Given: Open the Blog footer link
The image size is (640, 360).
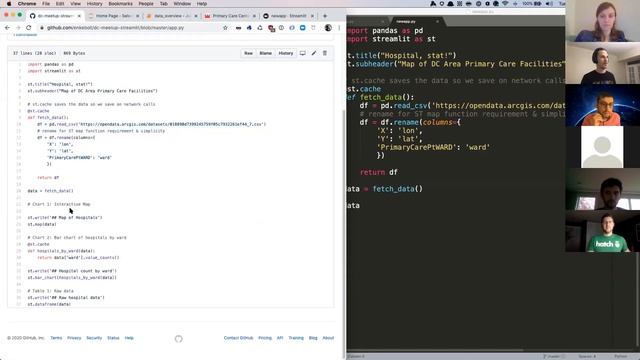Looking at the screenshot, I should pyautogui.click(x=313, y=338).
